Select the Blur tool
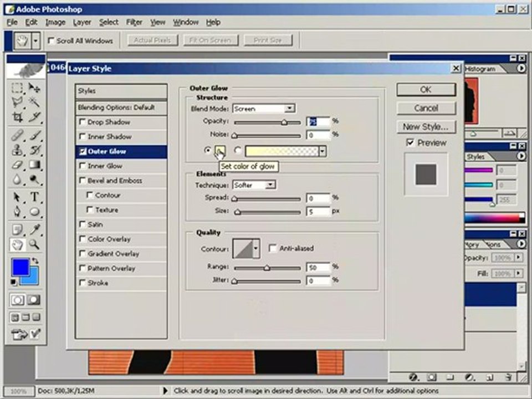Image resolution: width=532 pixels, height=399 pixels. click(x=17, y=179)
